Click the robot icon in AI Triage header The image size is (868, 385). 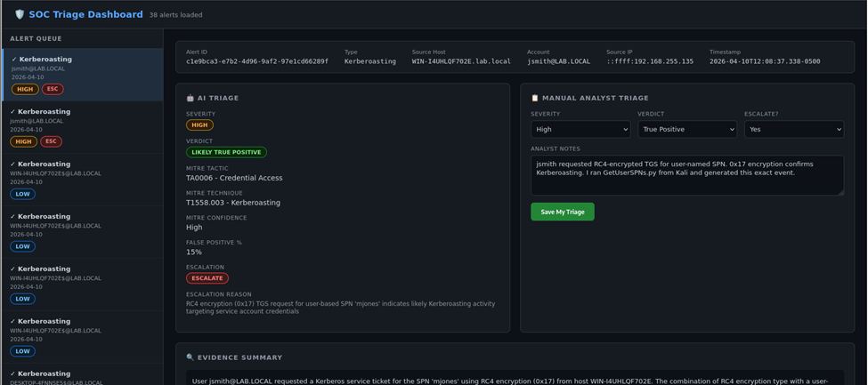tap(191, 98)
